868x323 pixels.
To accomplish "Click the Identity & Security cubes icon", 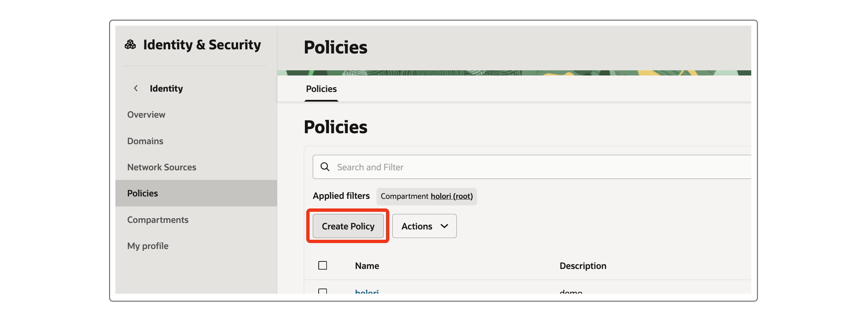I will (130, 45).
